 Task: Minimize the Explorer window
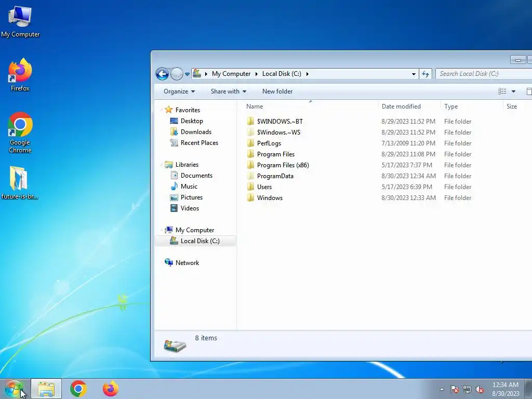pos(518,60)
